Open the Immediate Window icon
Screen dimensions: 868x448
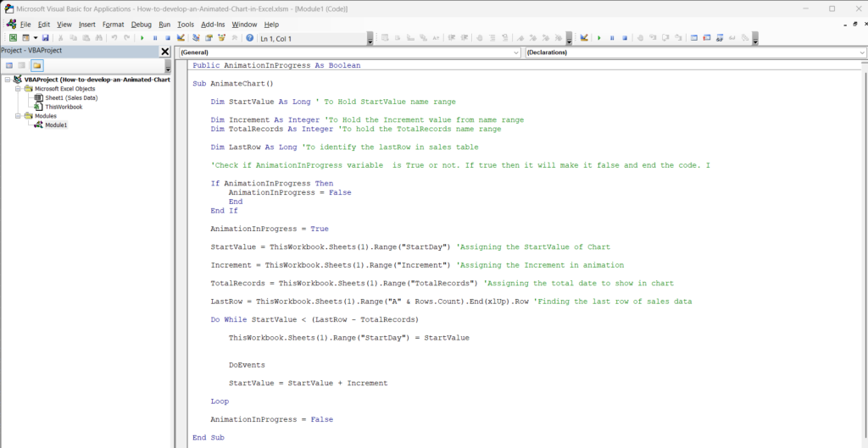point(706,38)
